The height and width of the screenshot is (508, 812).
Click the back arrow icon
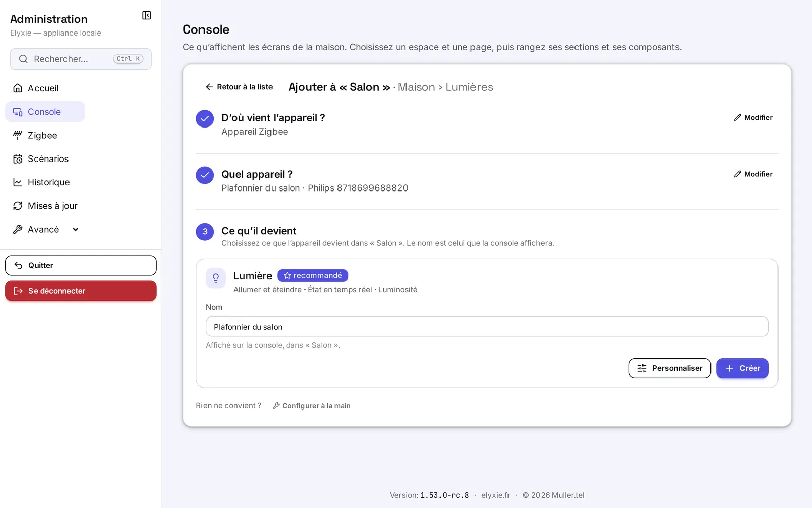click(209, 87)
